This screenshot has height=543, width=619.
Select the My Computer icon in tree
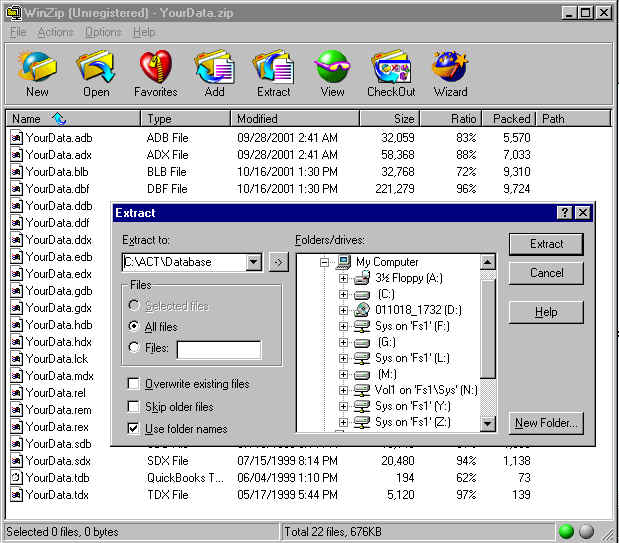(343, 262)
